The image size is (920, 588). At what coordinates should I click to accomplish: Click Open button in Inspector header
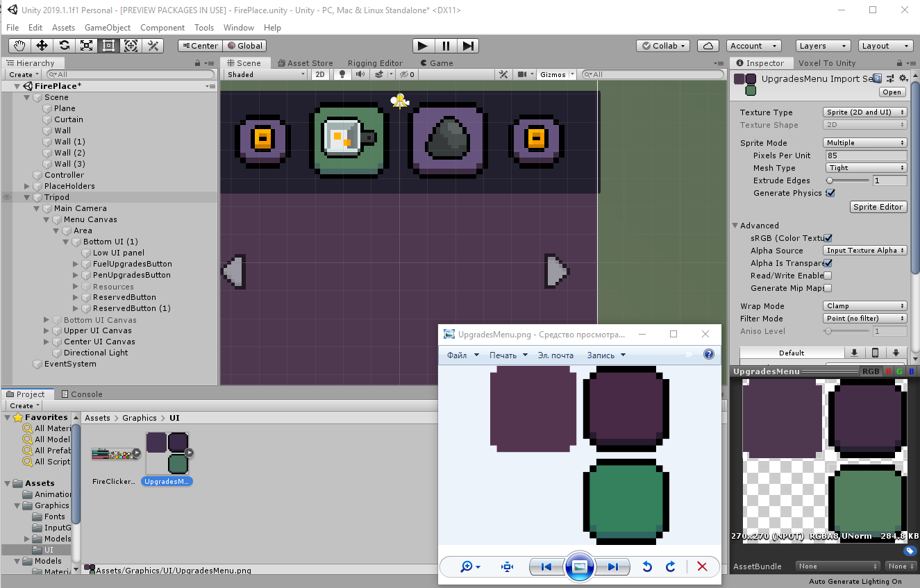pyautogui.click(x=892, y=92)
